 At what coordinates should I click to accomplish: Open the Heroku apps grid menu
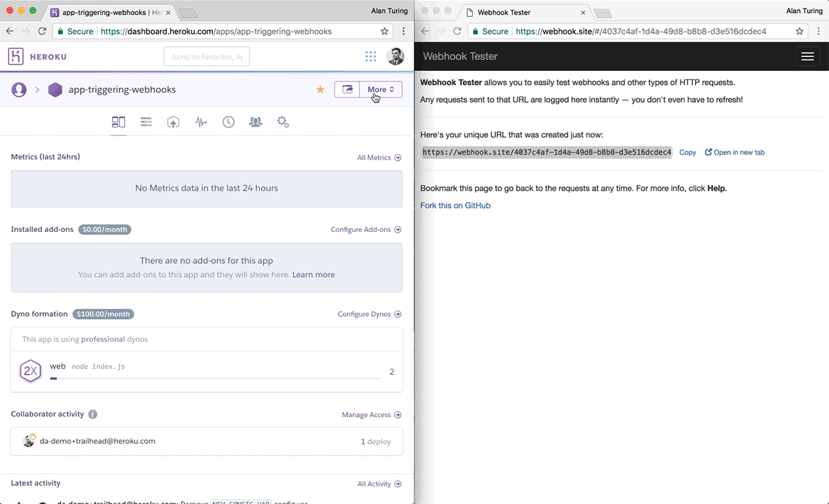pos(371,57)
